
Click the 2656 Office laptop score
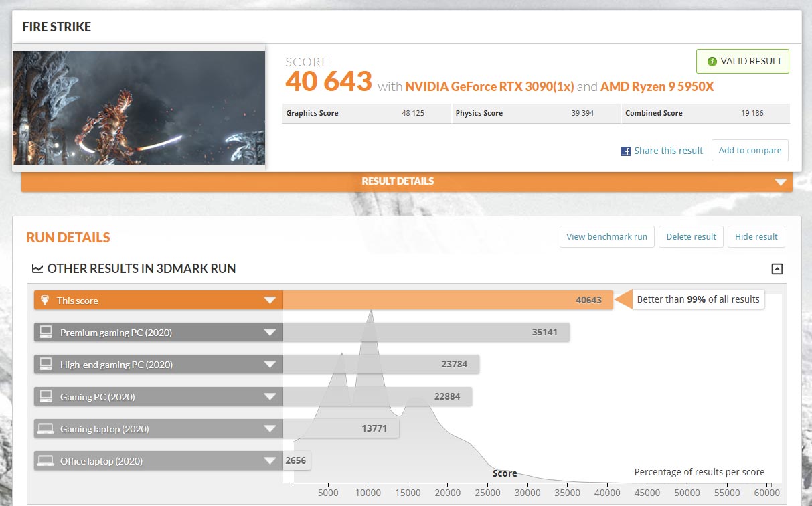click(x=295, y=460)
